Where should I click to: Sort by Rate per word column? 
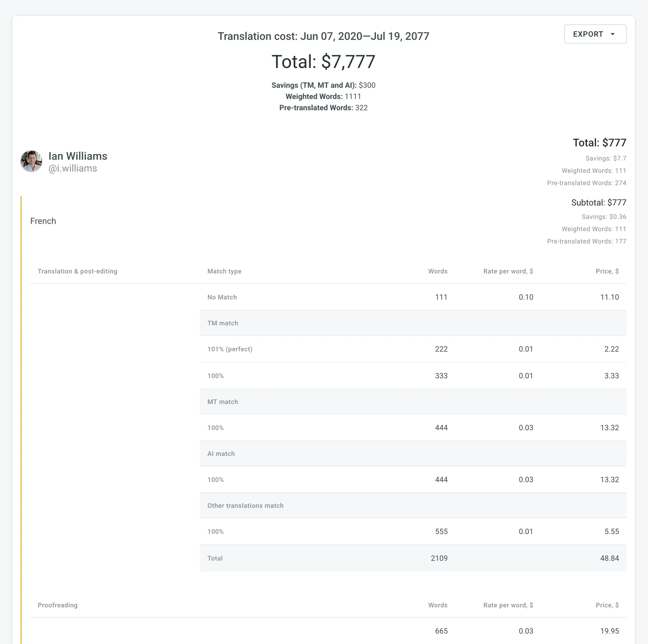[x=508, y=271]
